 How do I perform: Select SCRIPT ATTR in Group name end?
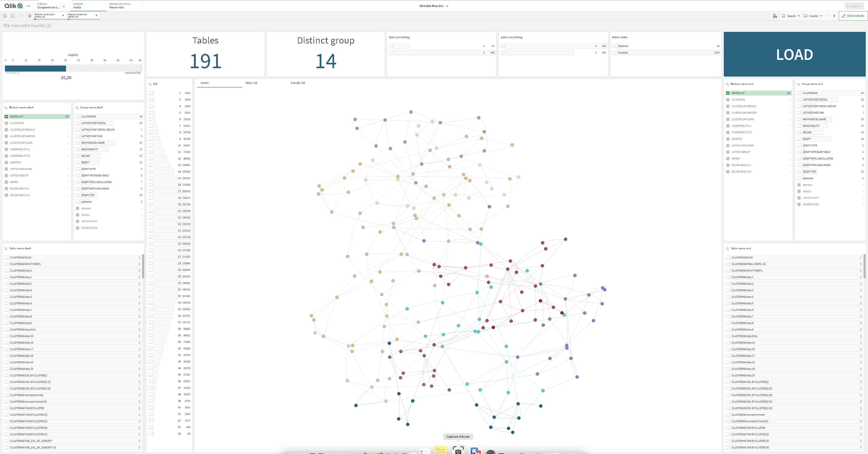[x=830, y=145]
